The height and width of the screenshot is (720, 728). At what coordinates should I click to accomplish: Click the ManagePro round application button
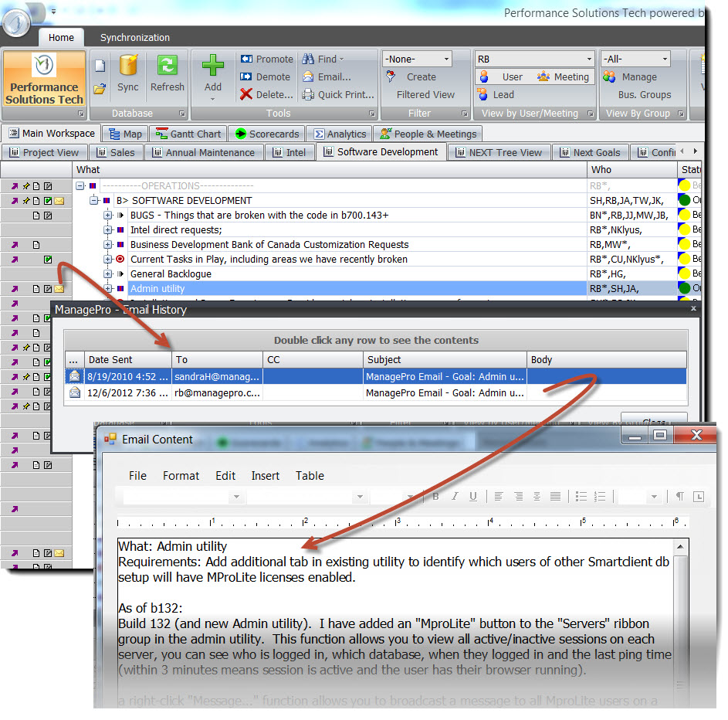15,22
